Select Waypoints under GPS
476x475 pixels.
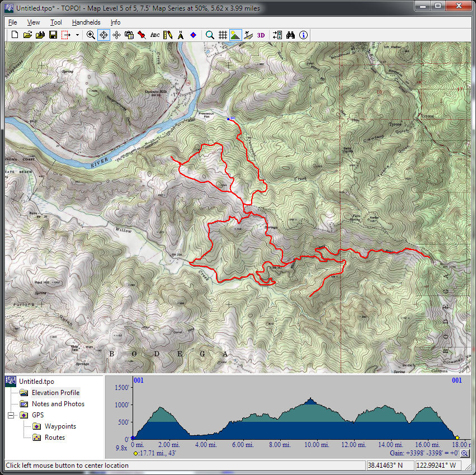(x=60, y=426)
